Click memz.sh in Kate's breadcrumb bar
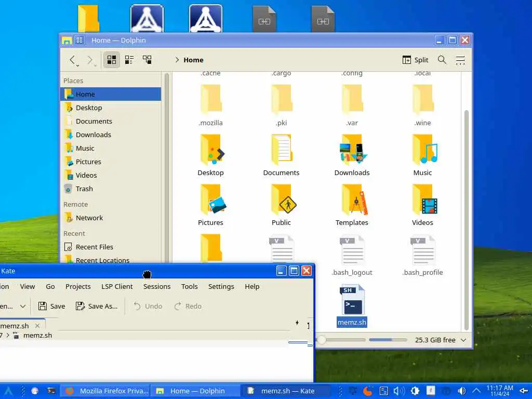 click(37, 335)
